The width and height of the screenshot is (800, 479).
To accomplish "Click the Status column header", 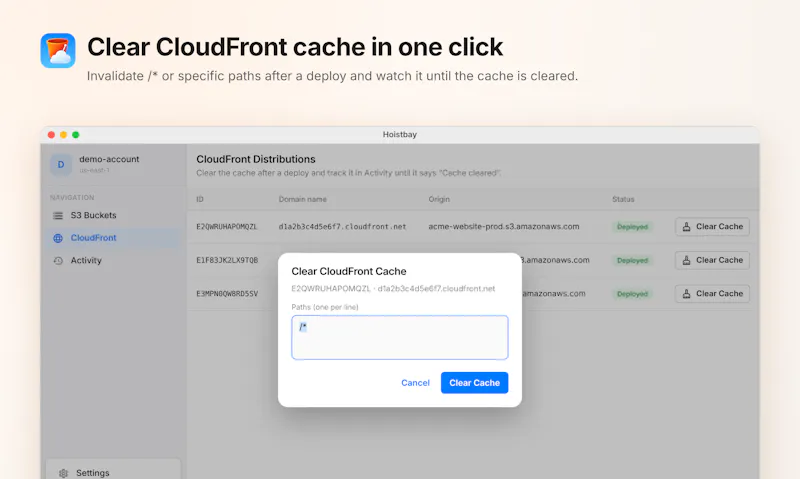I will 623,199.
